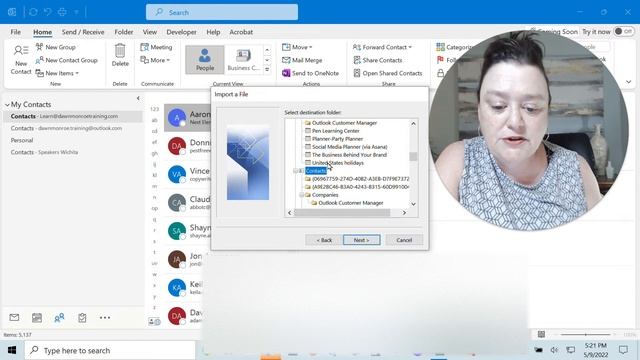
Task: Open the notification center icon
Action: [x=623, y=350]
